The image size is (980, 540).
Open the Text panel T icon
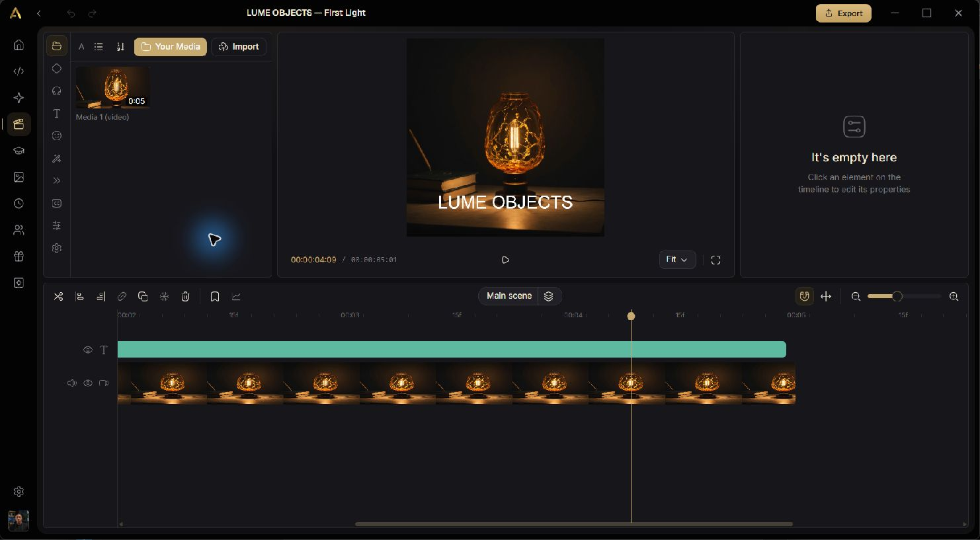57,114
